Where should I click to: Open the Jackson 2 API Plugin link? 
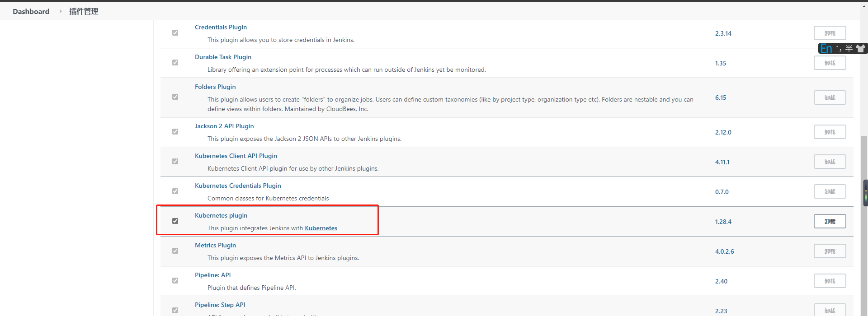pos(224,126)
